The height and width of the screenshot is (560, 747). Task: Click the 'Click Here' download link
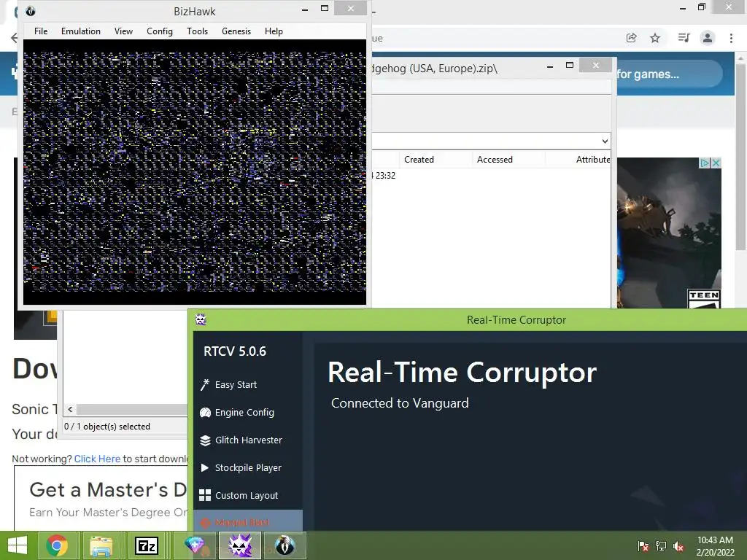coord(97,459)
